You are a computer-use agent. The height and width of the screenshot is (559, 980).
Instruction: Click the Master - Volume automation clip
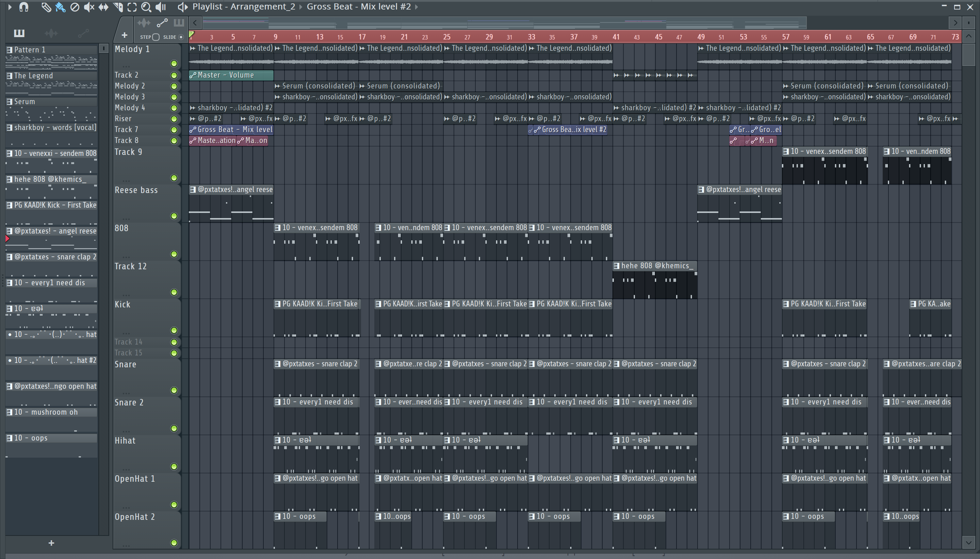click(231, 75)
